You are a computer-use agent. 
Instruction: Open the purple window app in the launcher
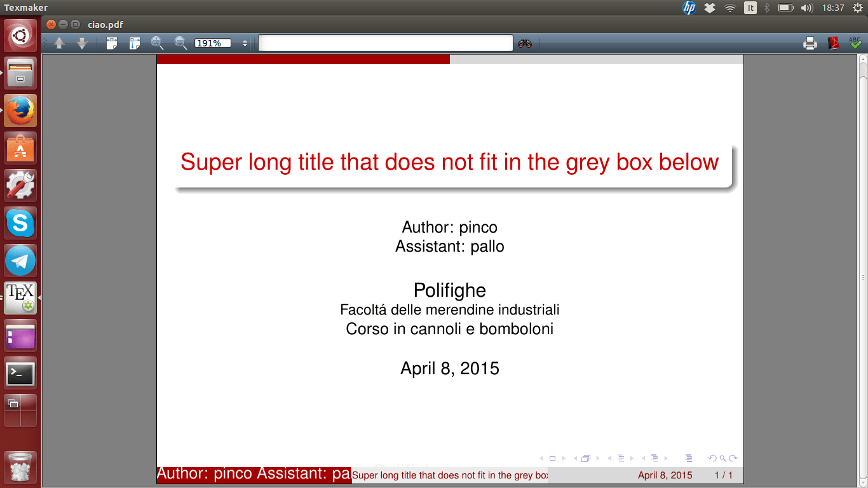(x=20, y=335)
